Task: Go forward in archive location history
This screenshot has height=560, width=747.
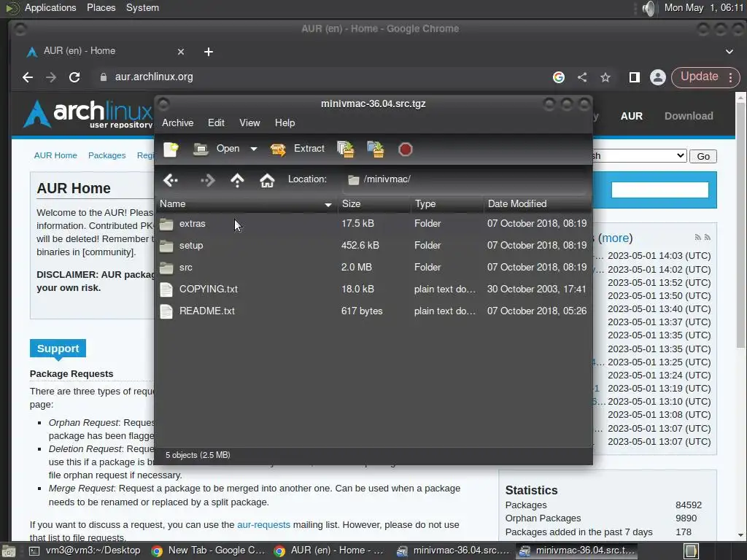Action: (x=208, y=180)
